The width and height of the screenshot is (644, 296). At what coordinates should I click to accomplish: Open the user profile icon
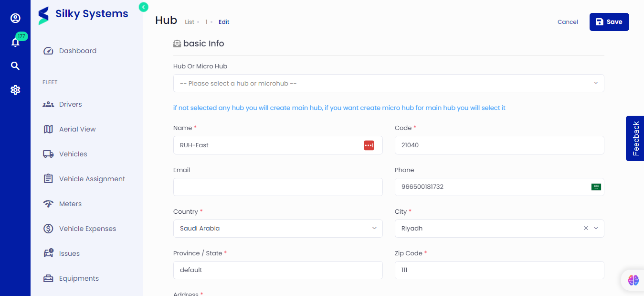point(15,18)
